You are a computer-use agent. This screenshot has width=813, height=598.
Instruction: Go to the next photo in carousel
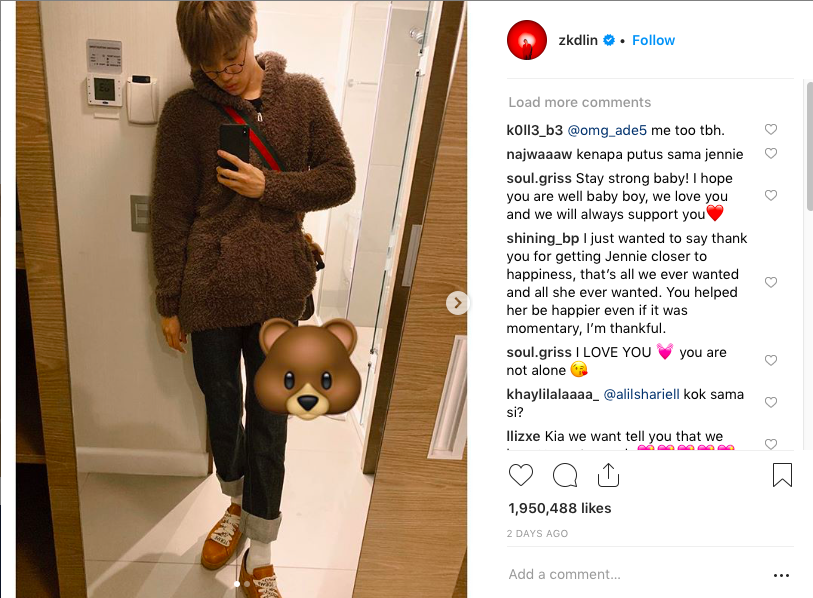point(457,303)
